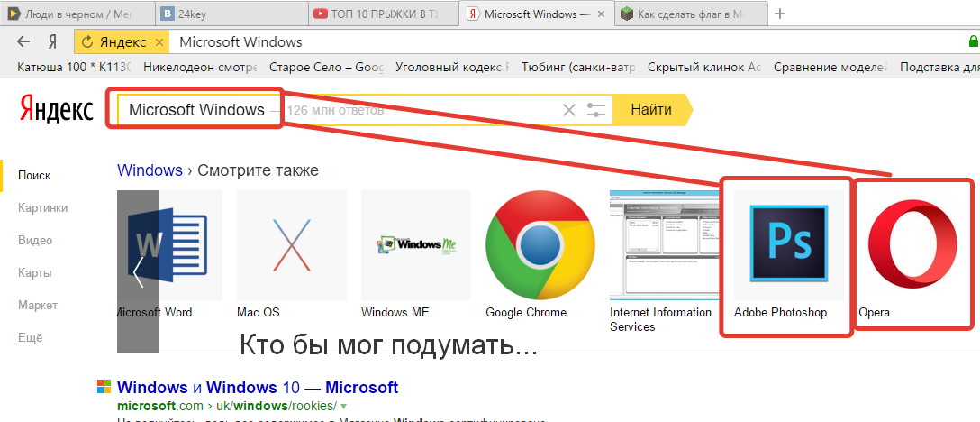The width and height of the screenshot is (980, 422).
Task: Open bookmark Старое Село – Google
Action: (326, 67)
